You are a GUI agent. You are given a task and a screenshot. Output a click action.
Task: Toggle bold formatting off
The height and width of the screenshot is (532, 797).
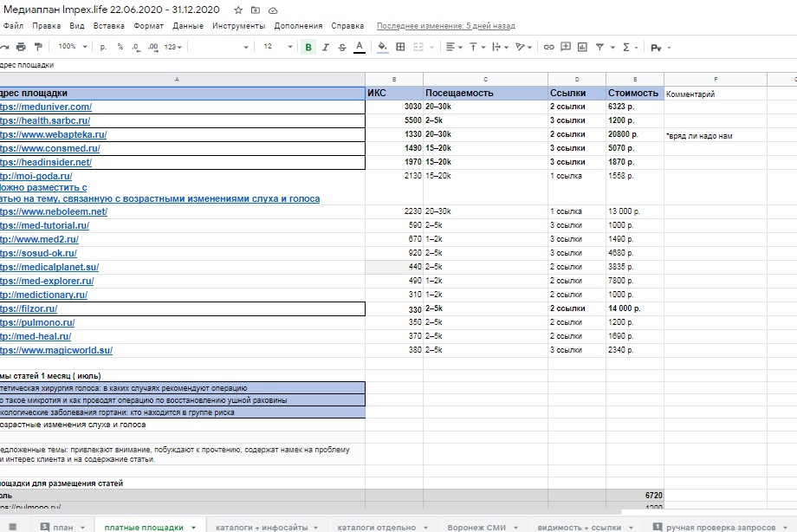point(308,47)
